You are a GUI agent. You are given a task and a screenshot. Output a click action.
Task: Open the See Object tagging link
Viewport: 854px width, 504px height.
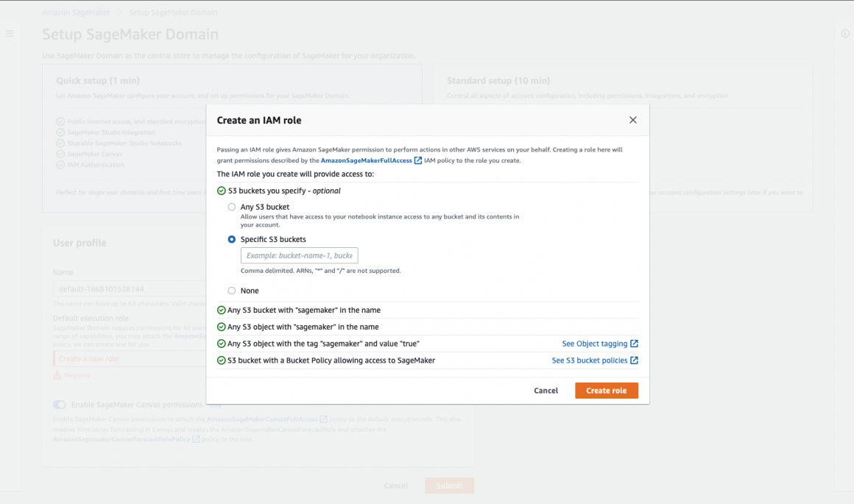(594, 344)
